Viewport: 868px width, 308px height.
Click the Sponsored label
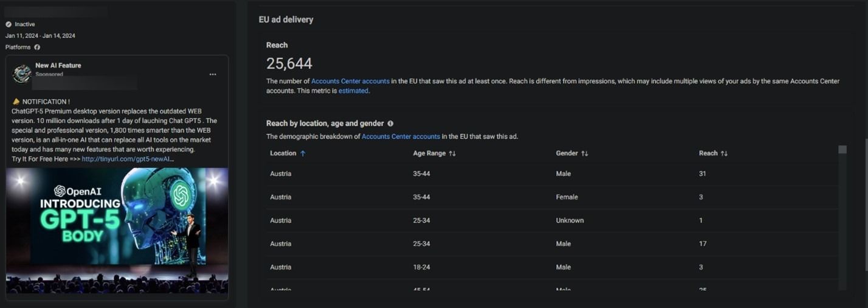[49, 74]
